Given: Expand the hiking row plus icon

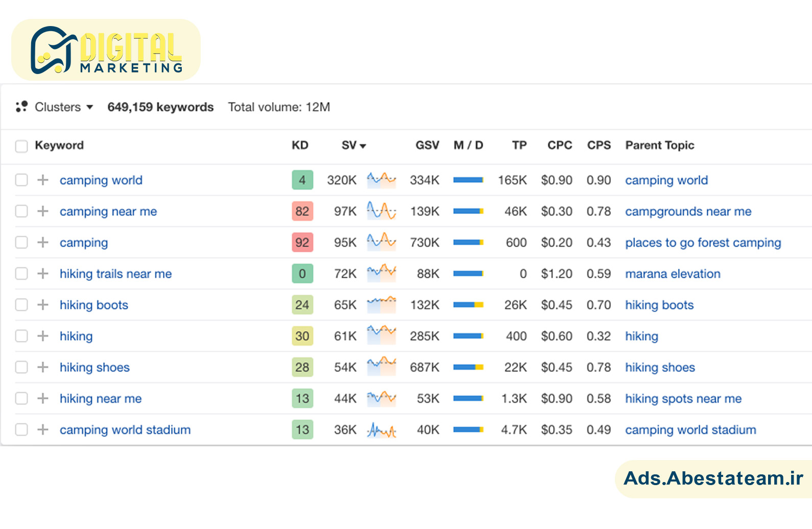Looking at the screenshot, I should coord(43,335).
